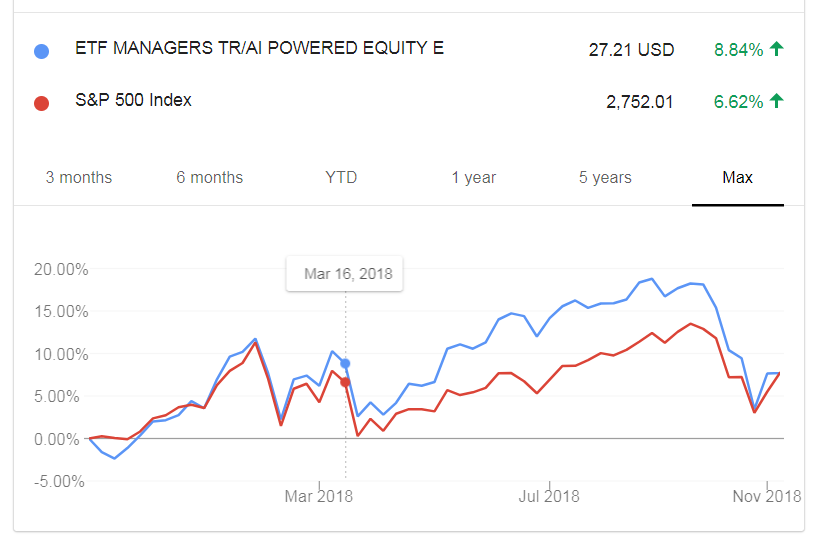This screenshot has height=541, width=816.
Task: Select the Max range tab
Action: point(737,177)
